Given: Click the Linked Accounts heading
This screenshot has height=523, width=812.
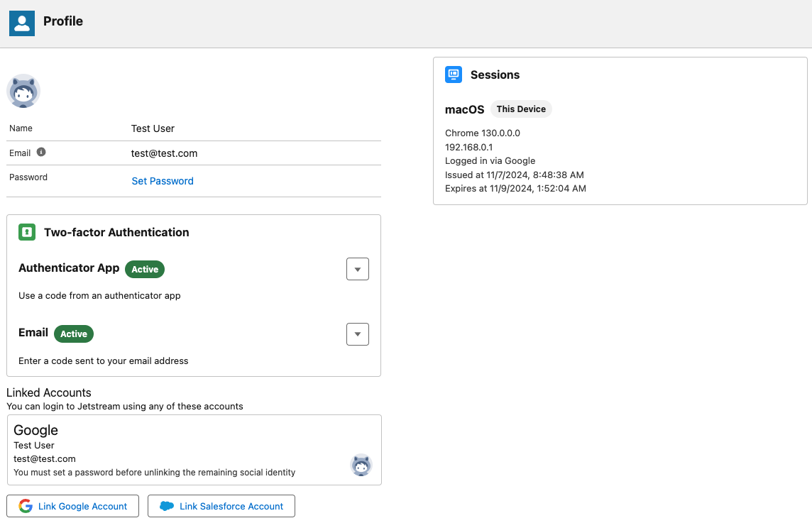Looking at the screenshot, I should (49, 392).
